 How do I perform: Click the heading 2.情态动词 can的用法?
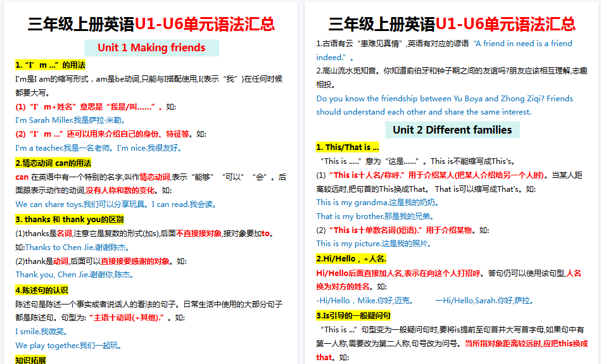pyautogui.click(x=53, y=163)
